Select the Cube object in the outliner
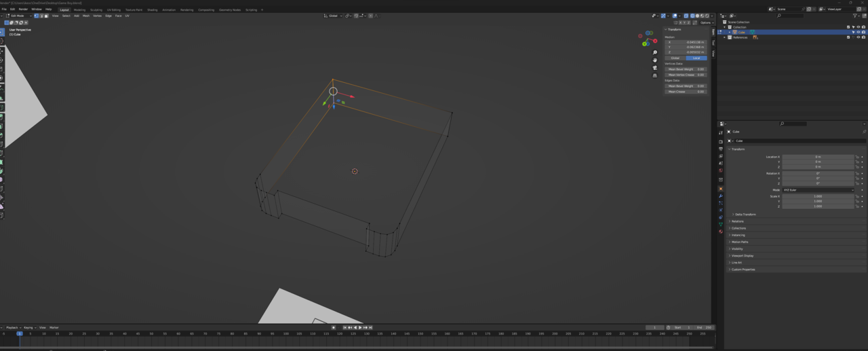868x351 pixels. coord(741,33)
